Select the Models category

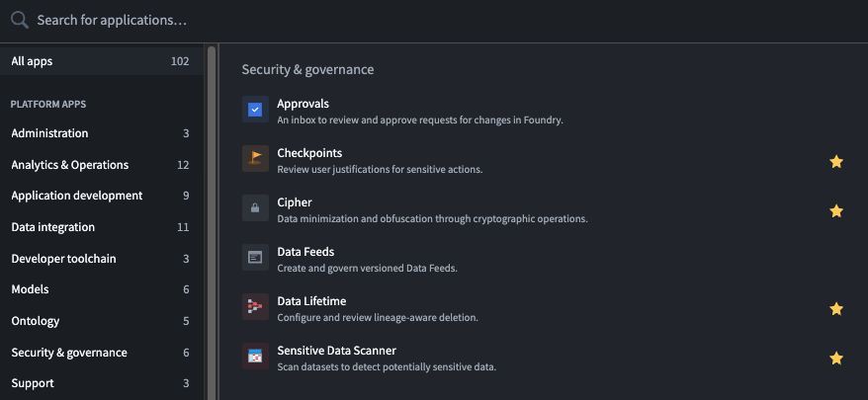click(102, 289)
